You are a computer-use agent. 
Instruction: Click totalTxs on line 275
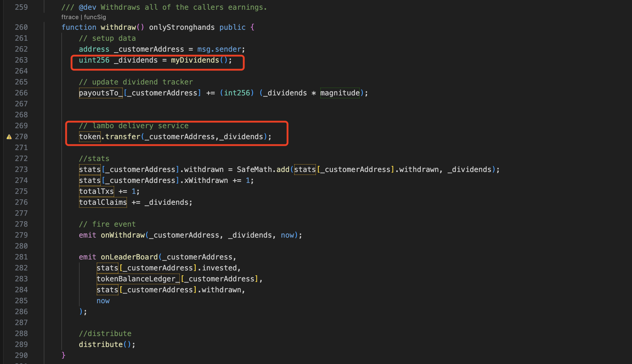pyautogui.click(x=96, y=191)
